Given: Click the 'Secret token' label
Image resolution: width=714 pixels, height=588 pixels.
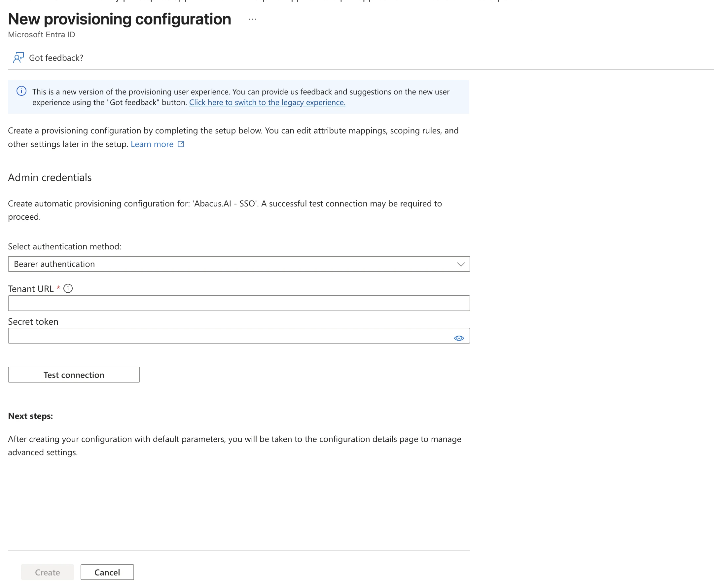Looking at the screenshot, I should pos(33,321).
